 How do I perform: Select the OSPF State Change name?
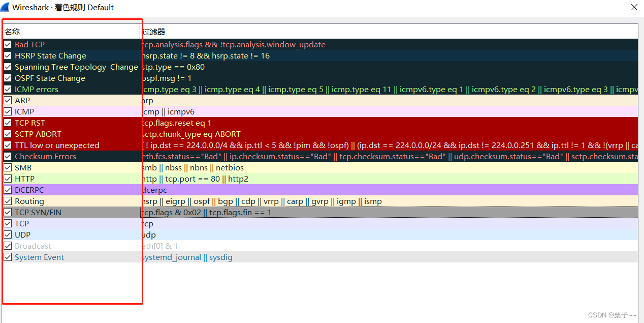[50, 78]
